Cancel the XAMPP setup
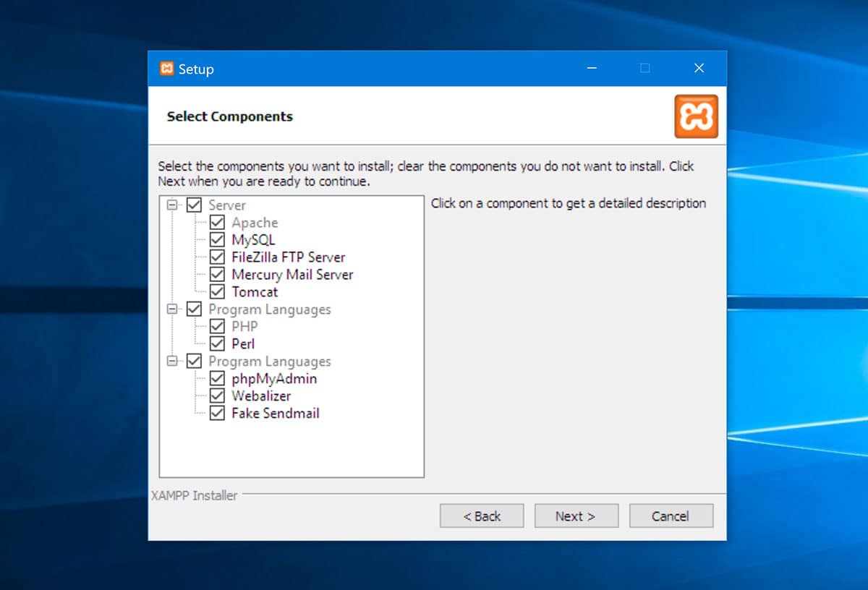 pos(671,516)
